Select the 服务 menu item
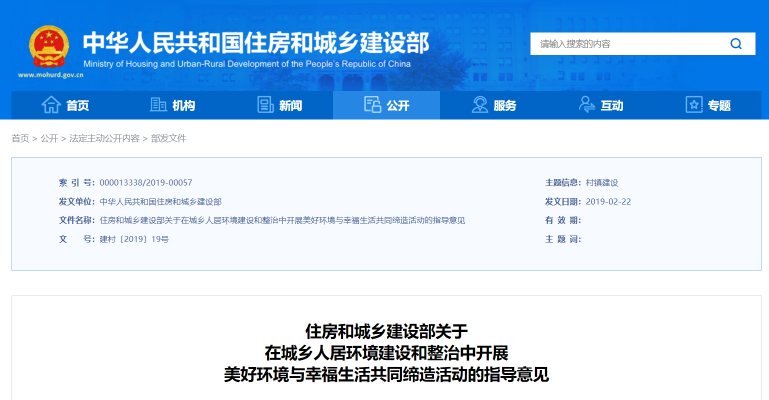The width and height of the screenshot is (769, 400). click(505, 106)
